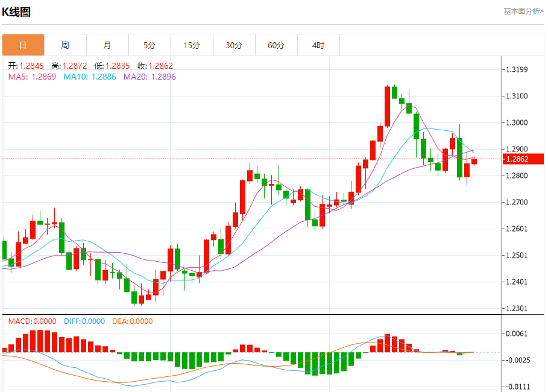Click the -0.0025 MACD axis label
The height and width of the screenshot is (392, 548).
coord(518,361)
